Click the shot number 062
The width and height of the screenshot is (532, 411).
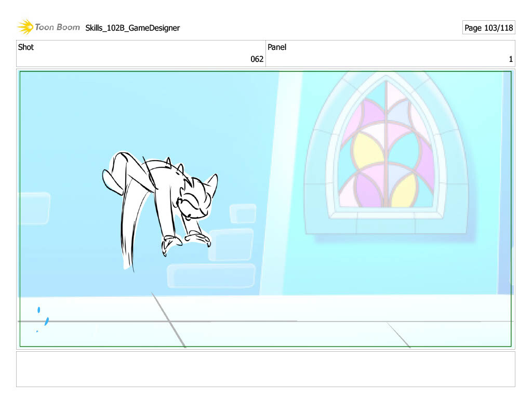[257, 59]
